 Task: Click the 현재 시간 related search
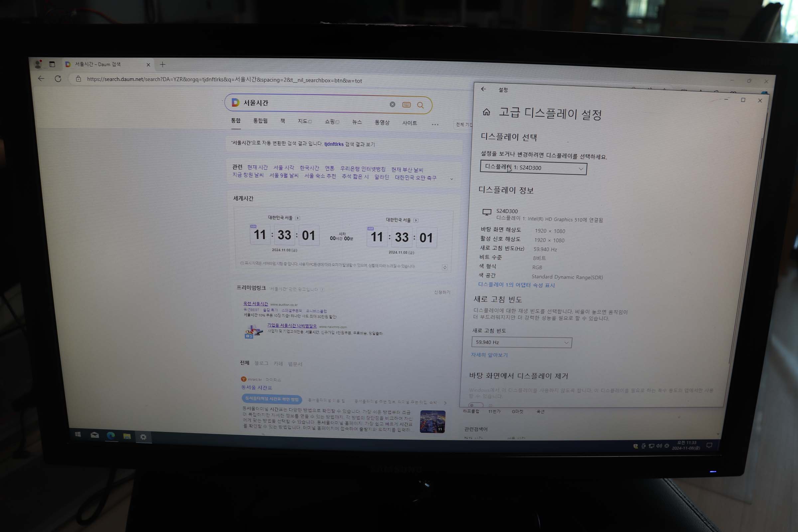point(257,167)
